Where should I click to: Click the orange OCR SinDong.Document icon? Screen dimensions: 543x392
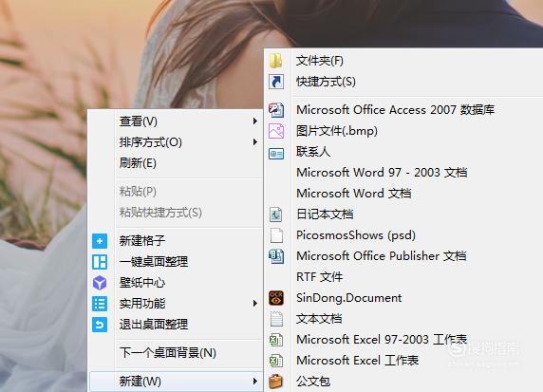pos(276,298)
